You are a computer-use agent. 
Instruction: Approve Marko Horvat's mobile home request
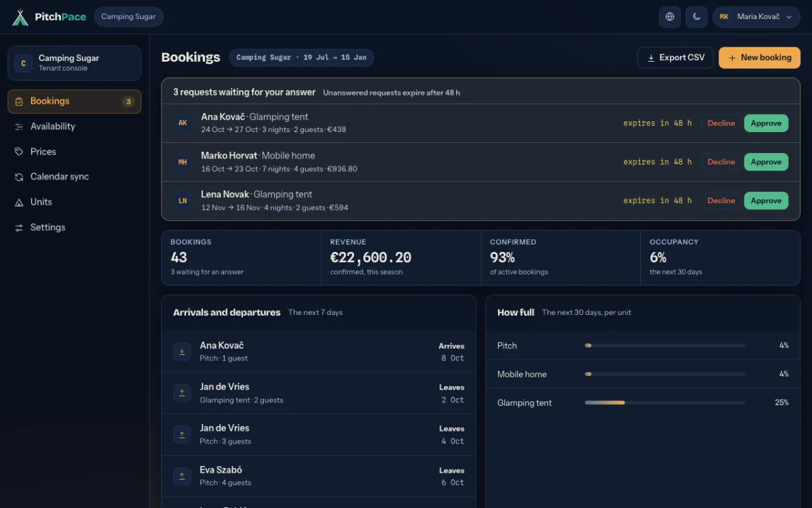(766, 162)
